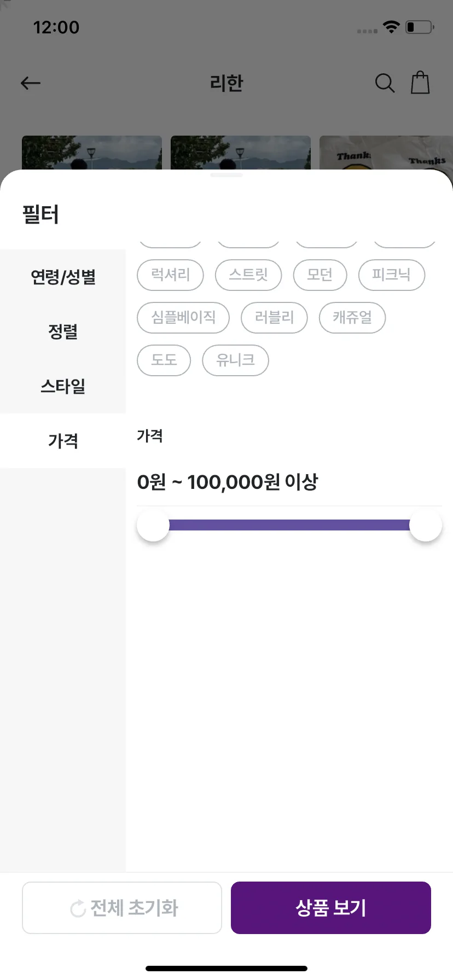Select the 정렬 filter tab
Viewport: 453px width, 980px height.
[63, 331]
